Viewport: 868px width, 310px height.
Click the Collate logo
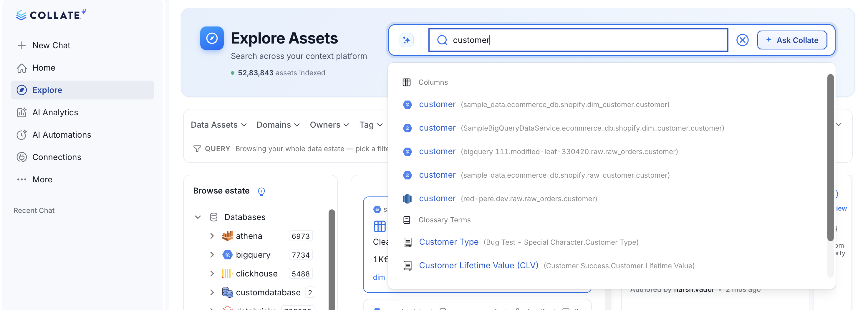coord(51,15)
